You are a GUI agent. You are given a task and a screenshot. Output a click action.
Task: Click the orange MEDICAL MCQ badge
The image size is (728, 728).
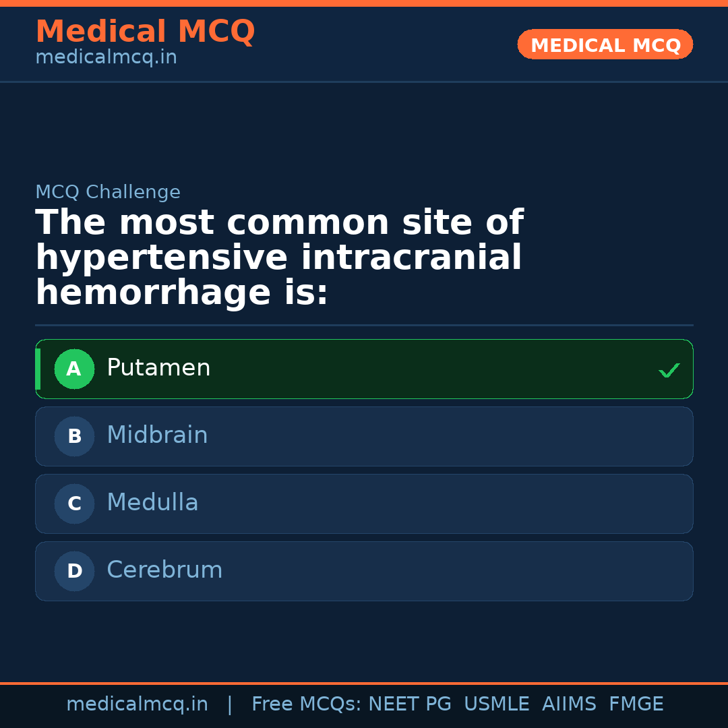pos(605,44)
